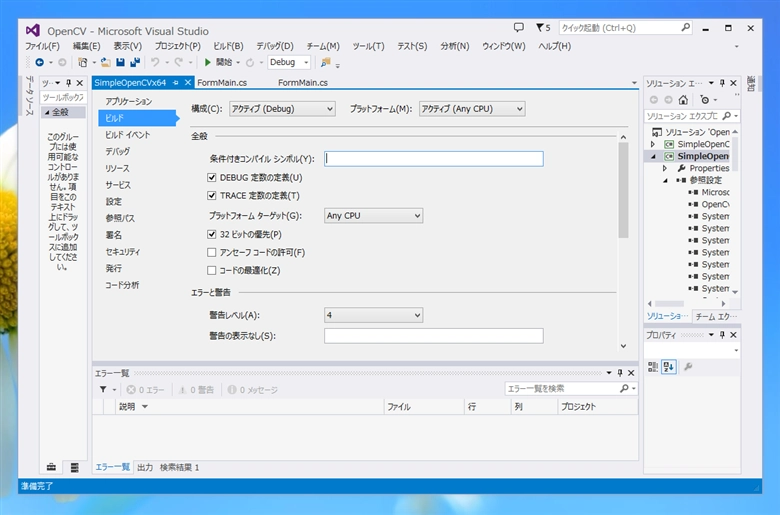Pin the Solution Explorer panel

pos(722,83)
